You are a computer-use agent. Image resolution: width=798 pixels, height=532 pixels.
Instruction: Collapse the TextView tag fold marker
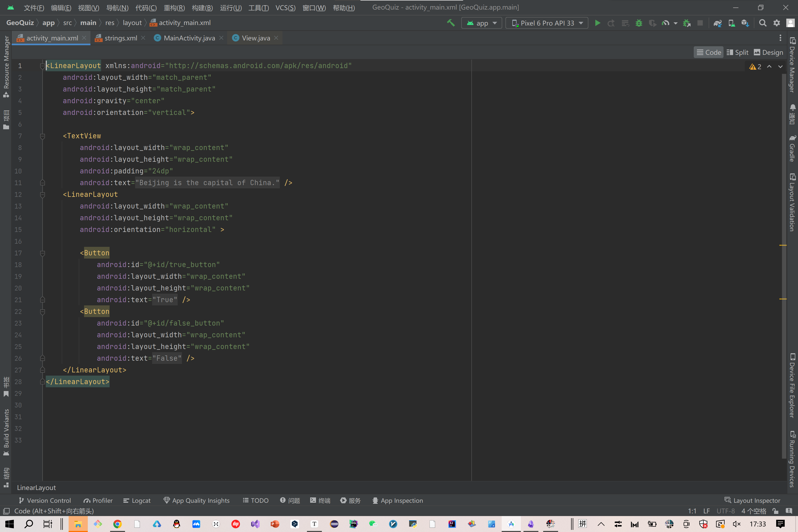coord(42,136)
